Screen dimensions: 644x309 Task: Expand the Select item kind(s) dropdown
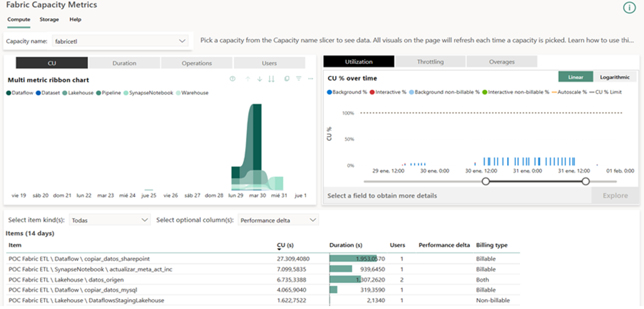[x=145, y=220]
